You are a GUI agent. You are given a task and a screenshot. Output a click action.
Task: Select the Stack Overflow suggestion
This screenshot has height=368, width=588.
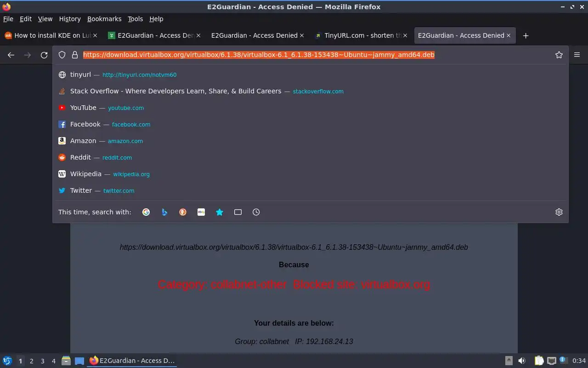click(x=311, y=91)
